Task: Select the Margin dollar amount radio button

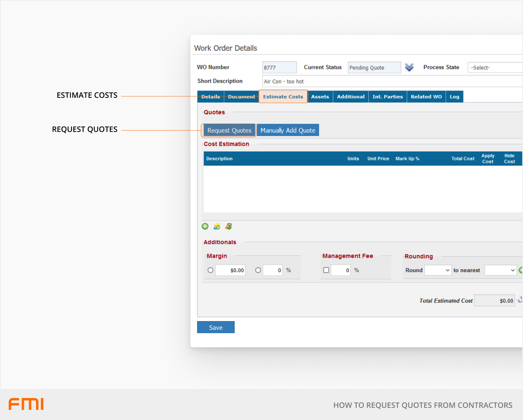Action: click(x=210, y=270)
